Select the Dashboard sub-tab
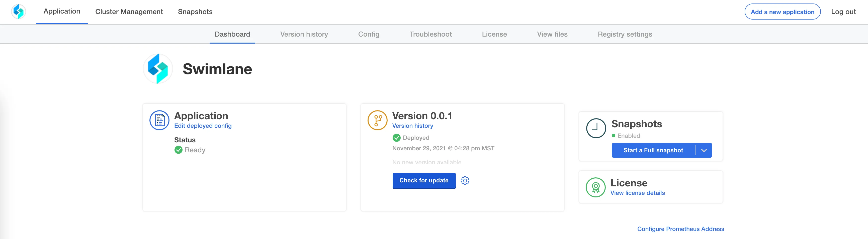Screen dimensions: 868x239 [x=232, y=34]
